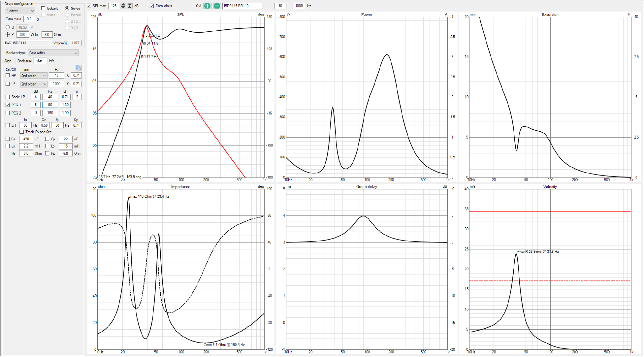644x357 pixels.
Task: Click the 'Zmin 5.1 Ohm @ 190.3 Hz' label
Action: 224,345
